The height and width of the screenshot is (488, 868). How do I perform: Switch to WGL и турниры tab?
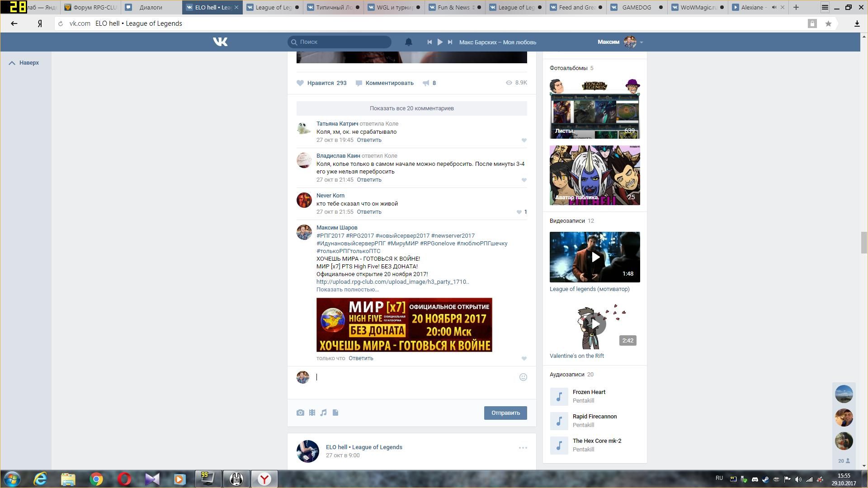coord(394,7)
